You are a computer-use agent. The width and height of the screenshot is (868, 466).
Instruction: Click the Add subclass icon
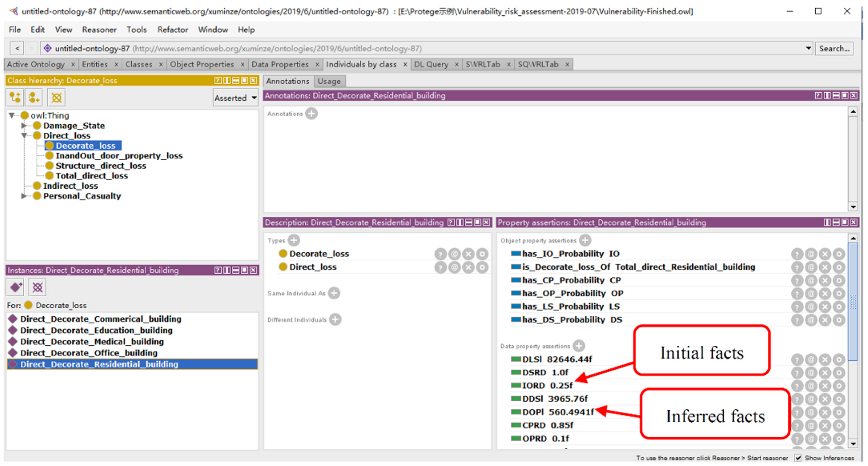pos(15,98)
